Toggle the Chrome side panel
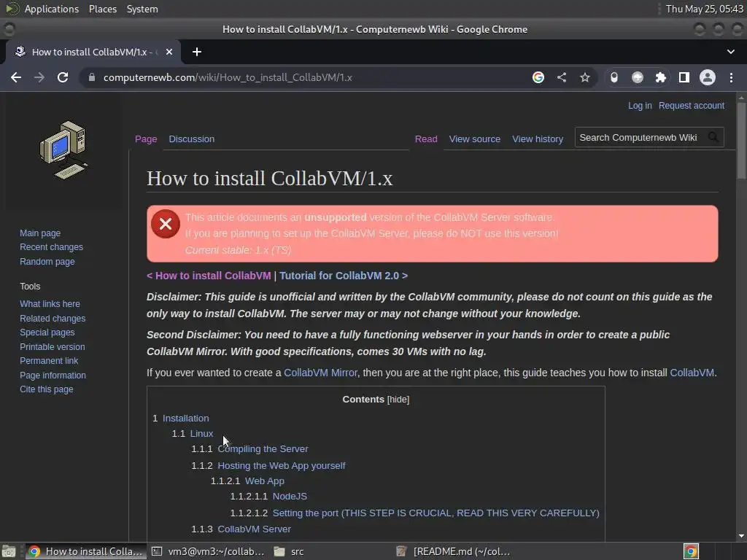This screenshot has height=560, width=747. tap(684, 77)
